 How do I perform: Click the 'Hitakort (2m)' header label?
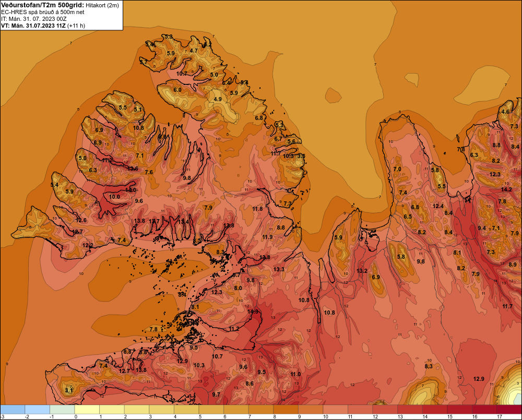click(x=102, y=5)
